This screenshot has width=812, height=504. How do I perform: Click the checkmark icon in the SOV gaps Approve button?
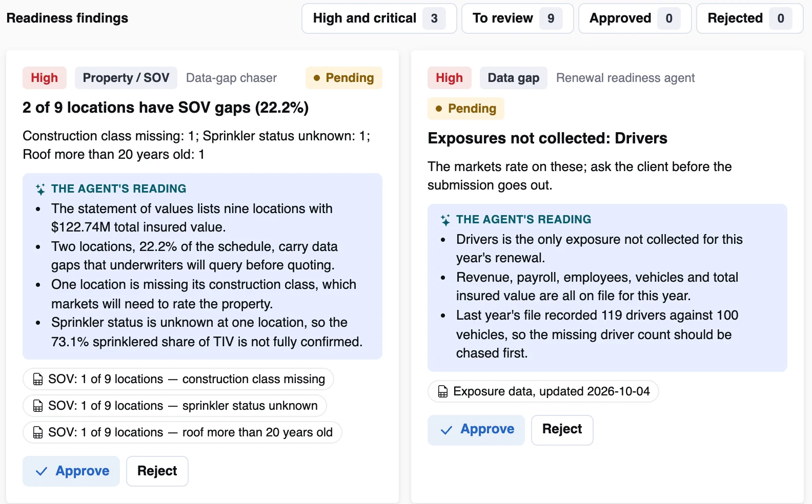(42, 471)
